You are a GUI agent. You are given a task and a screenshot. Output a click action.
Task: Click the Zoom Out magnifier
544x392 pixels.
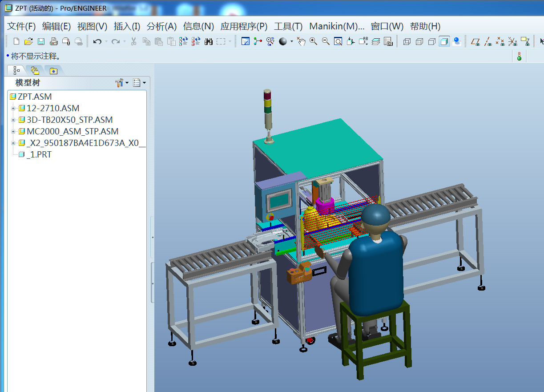click(326, 41)
